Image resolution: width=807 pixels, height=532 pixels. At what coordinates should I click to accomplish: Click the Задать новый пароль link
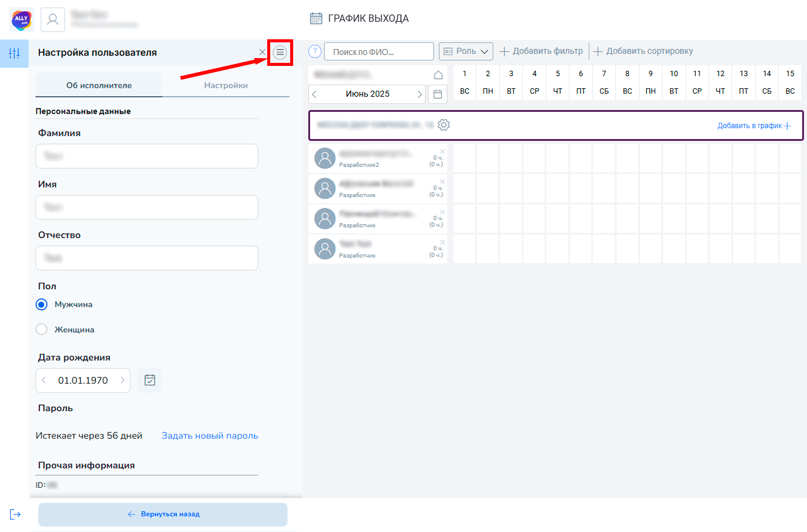(x=209, y=436)
